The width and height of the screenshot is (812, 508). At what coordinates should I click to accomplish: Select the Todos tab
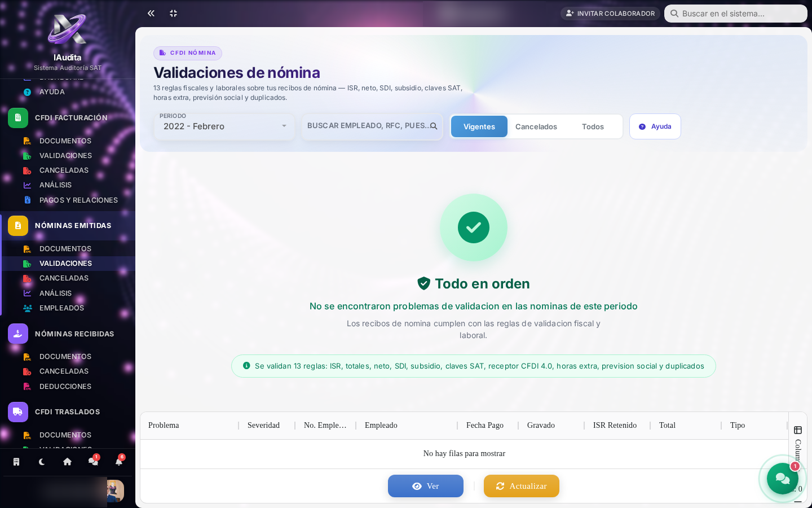(593, 126)
